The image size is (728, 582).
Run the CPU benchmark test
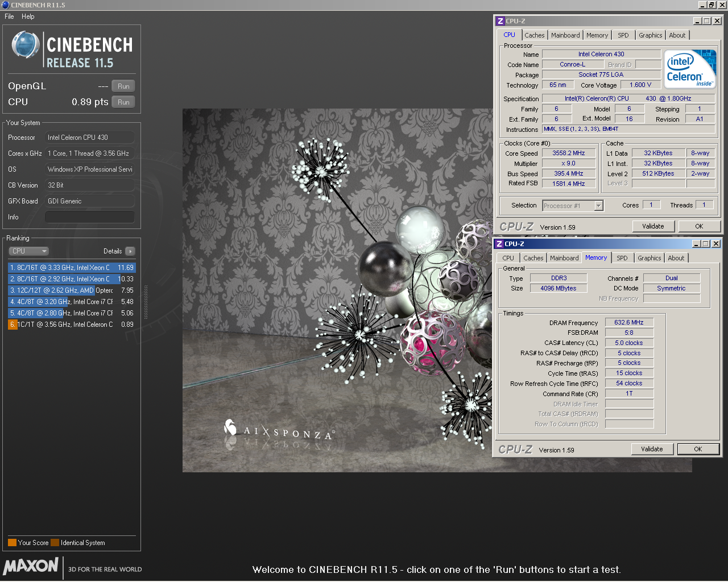pyautogui.click(x=123, y=102)
